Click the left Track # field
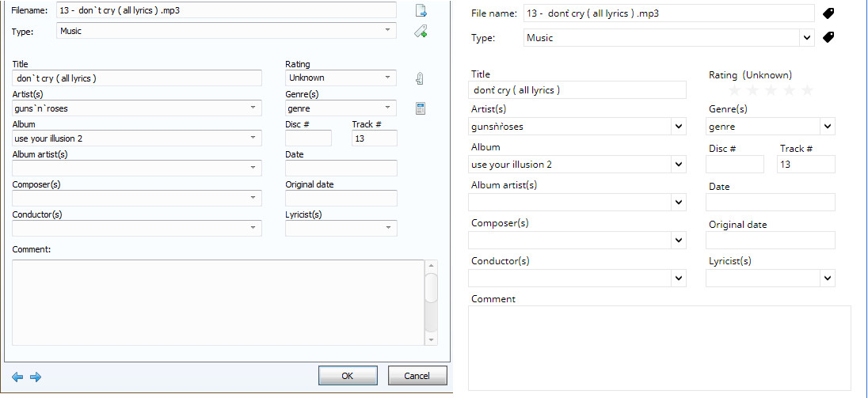 [375, 138]
